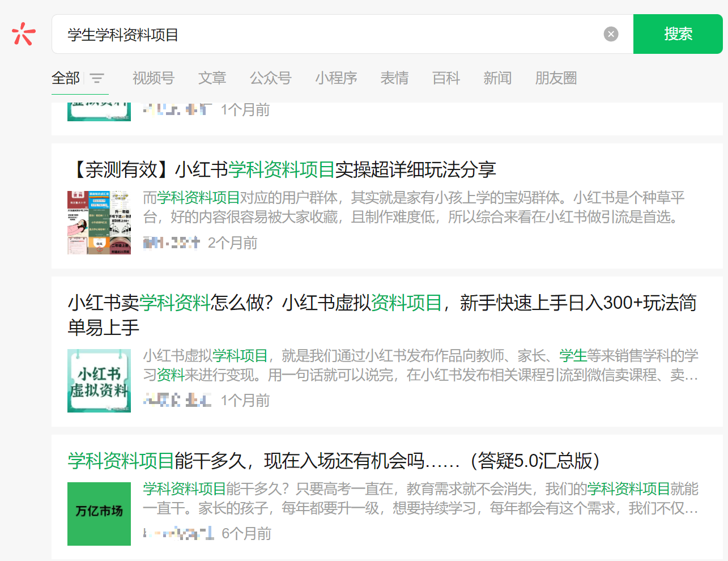Open the filter icon beside 全部

coord(97,78)
